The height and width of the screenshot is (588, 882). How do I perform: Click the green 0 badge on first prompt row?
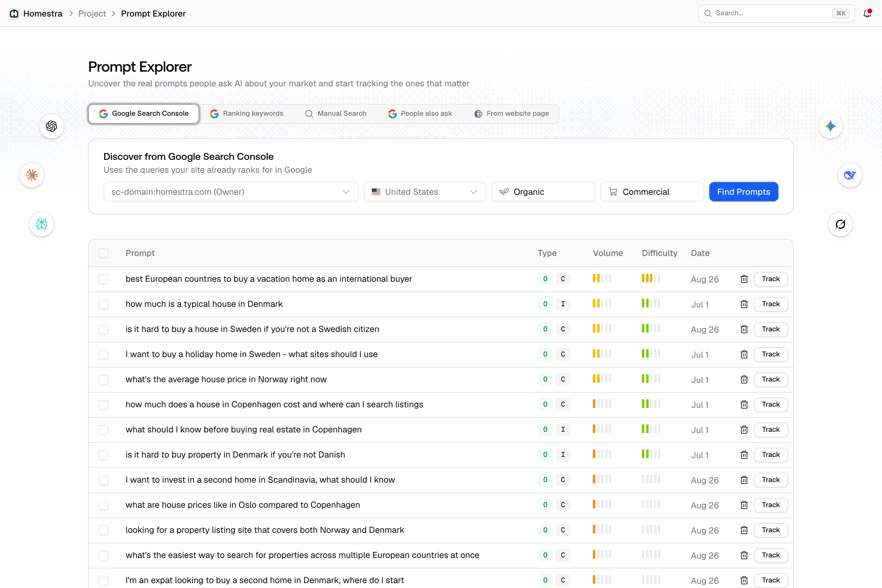(x=545, y=279)
